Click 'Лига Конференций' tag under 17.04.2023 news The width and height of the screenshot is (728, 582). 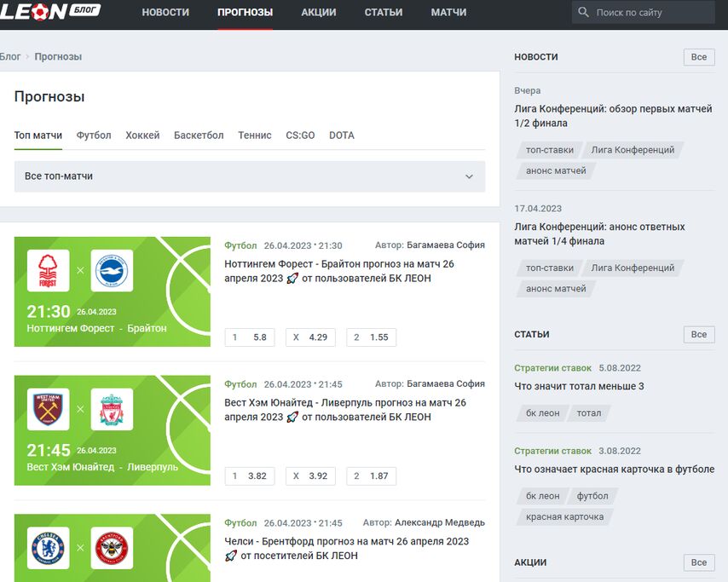633,268
